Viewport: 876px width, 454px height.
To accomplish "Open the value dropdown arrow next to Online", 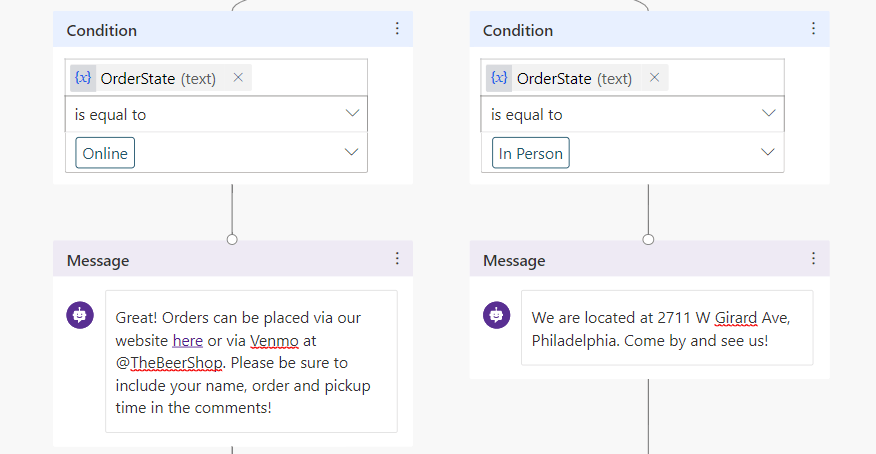I will coord(352,153).
